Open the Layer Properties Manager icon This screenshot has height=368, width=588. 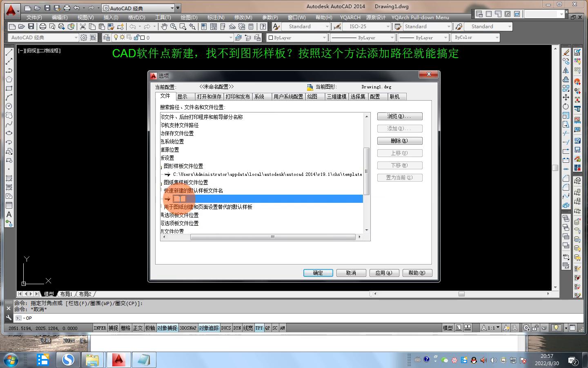[x=107, y=38]
